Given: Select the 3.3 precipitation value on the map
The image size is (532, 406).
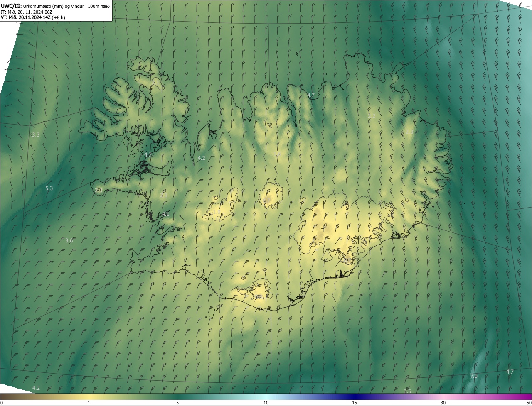Looking at the screenshot, I should tap(36, 135).
